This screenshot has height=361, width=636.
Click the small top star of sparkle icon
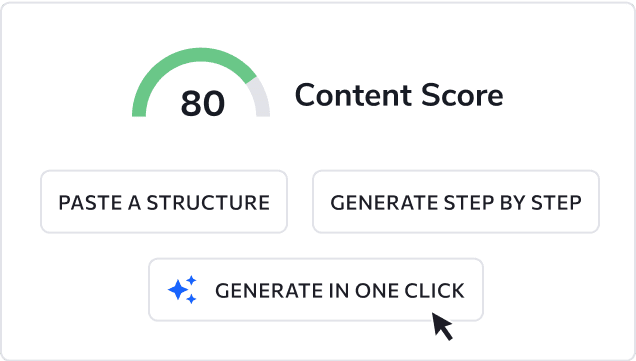[191, 280]
